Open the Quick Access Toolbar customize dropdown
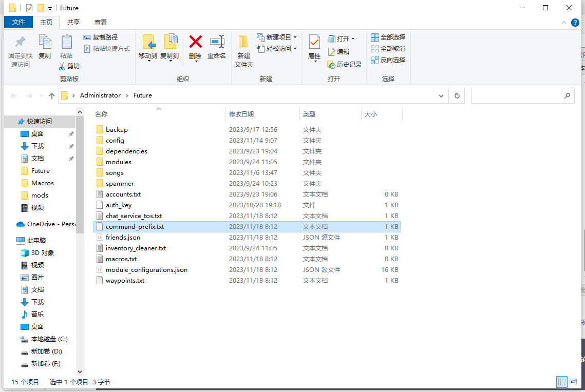The image size is (585, 392). click(x=50, y=8)
